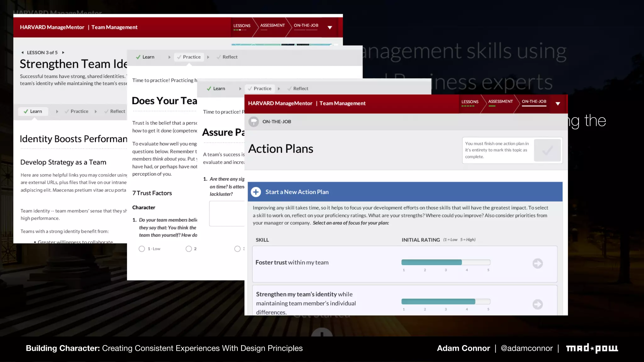Click 'INITIAL RATING' column header
Viewport: 644px width, 362px height.
coord(420,240)
